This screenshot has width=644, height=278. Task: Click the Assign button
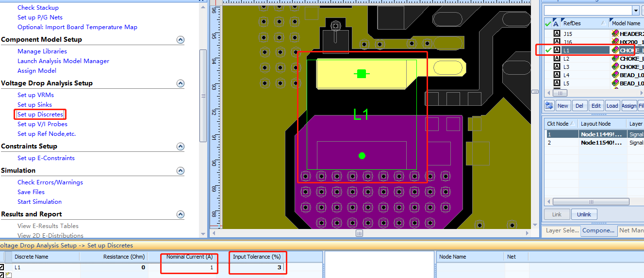coord(629,106)
